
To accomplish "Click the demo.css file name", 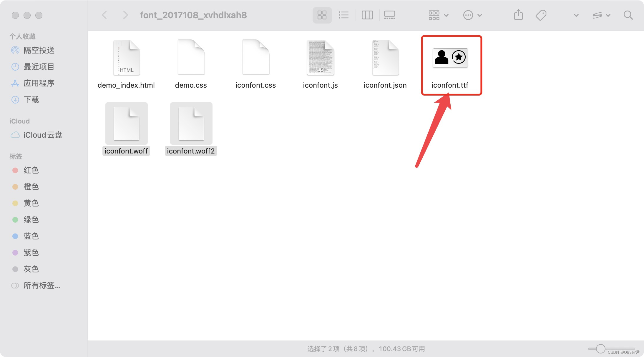I will click(191, 85).
